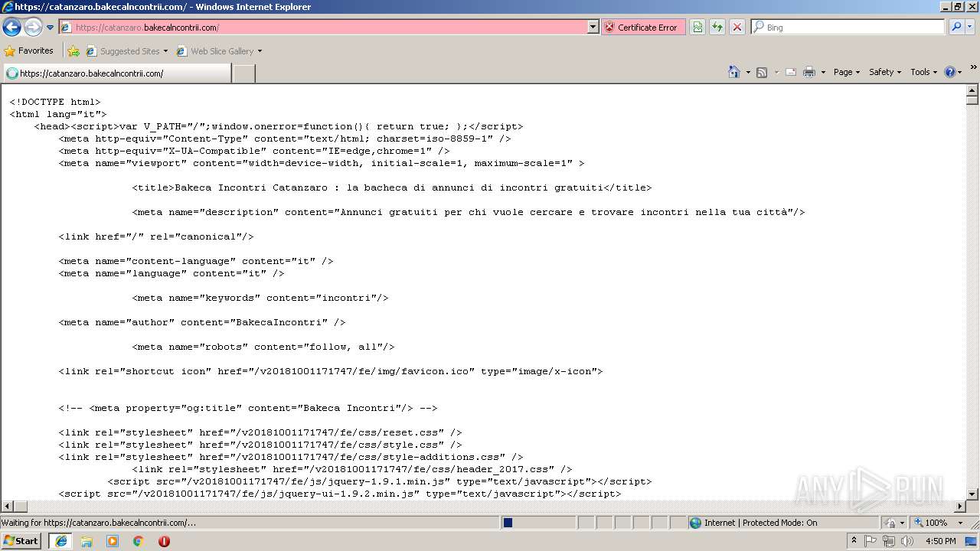This screenshot has width=980, height=551.
Task: Stop loading with the red X icon
Action: [x=737, y=27]
